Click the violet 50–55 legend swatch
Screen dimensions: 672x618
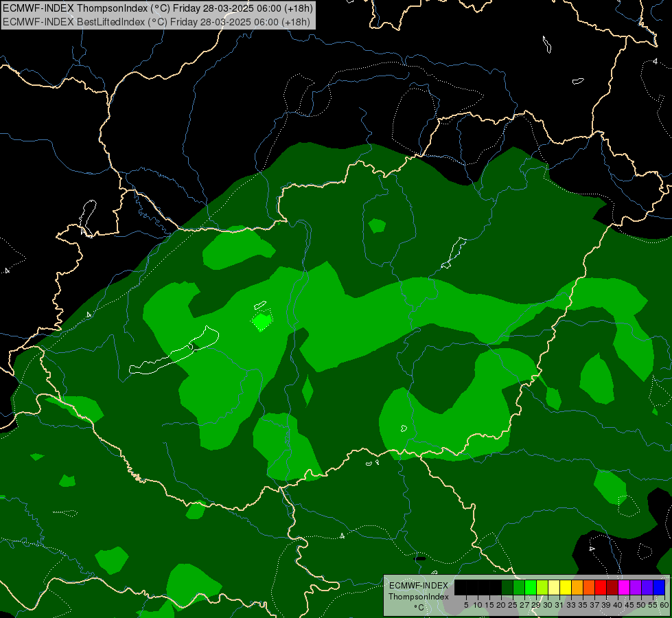pos(647,587)
